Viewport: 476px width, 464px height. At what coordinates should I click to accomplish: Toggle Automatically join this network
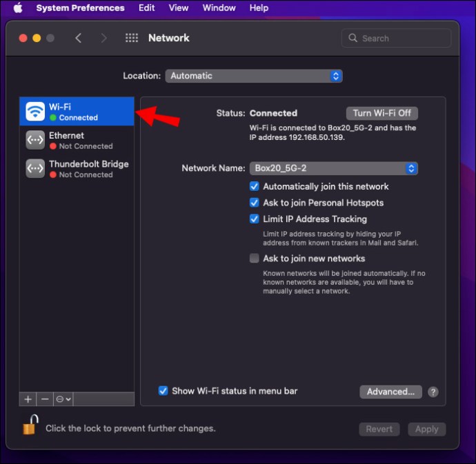255,186
